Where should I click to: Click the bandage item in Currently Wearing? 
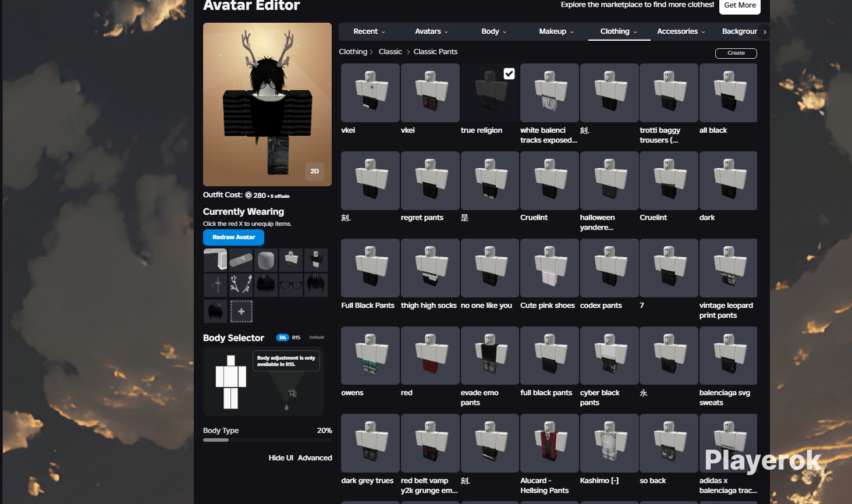tap(240, 260)
